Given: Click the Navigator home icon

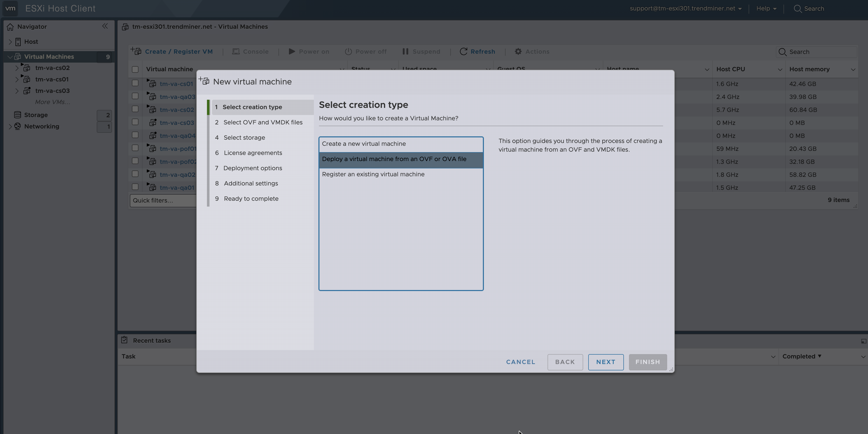Looking at the screenshot, I should click(10, 27).
